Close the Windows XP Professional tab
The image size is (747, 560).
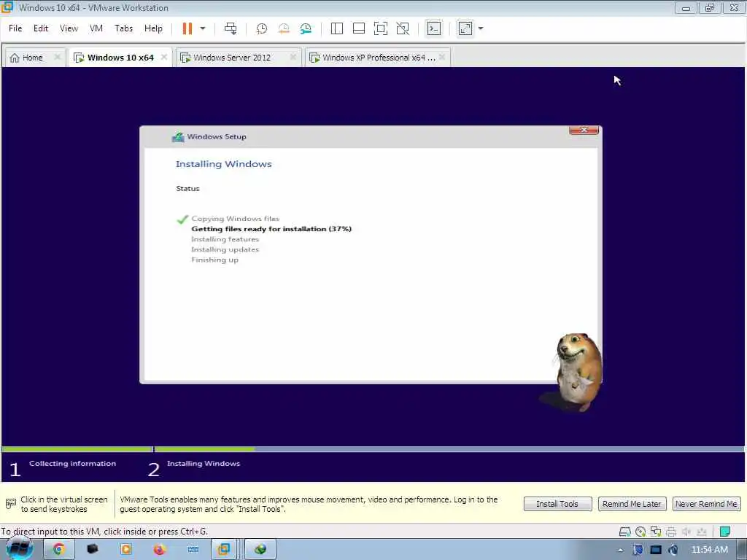[442, 57]
